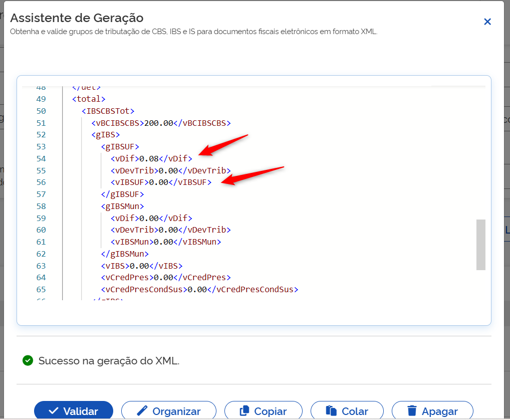Viewport: 510px width, 420px height.
Task: Click the <gIBSMun> opening tag
Action: [122, 206]
